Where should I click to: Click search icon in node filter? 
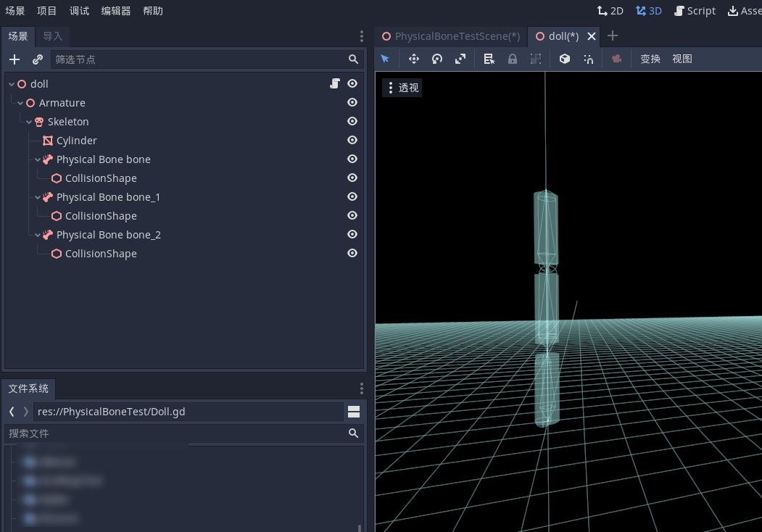pos(353,59)
